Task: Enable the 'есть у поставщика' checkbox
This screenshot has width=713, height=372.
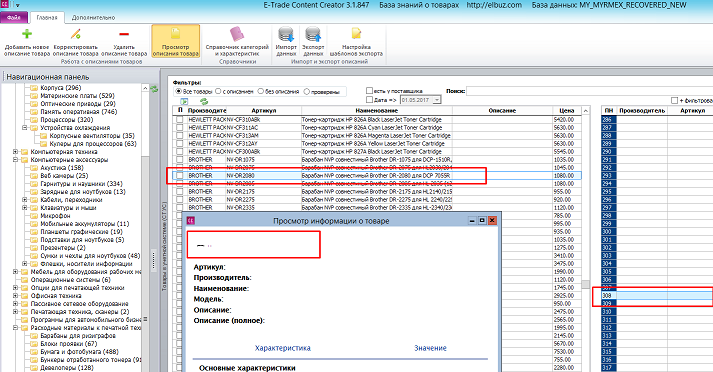Action: pyautogui.click(x=369, y=91)
